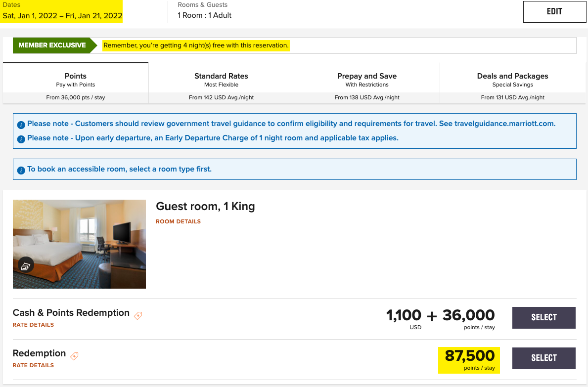Click the highlighted stay dates text
The width and height of the screenshot is (588, 387).
click(62, 15)
